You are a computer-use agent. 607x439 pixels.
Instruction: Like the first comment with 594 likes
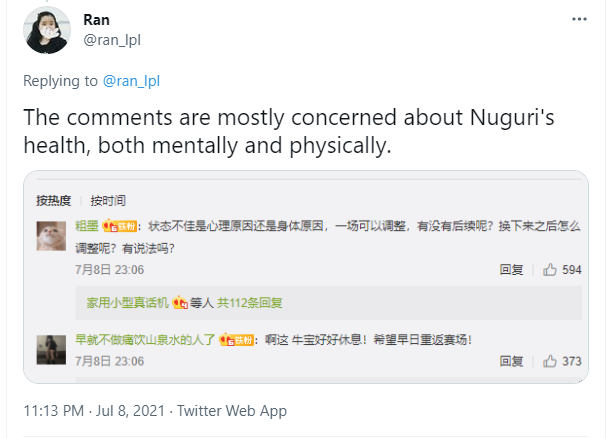(550, 270)
